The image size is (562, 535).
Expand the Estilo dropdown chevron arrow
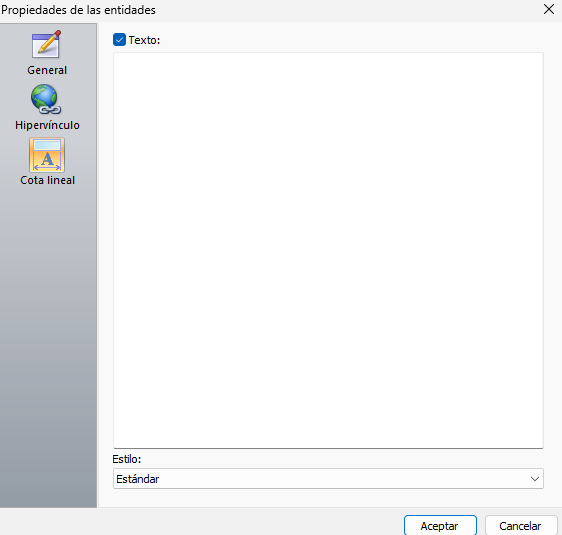535,479
